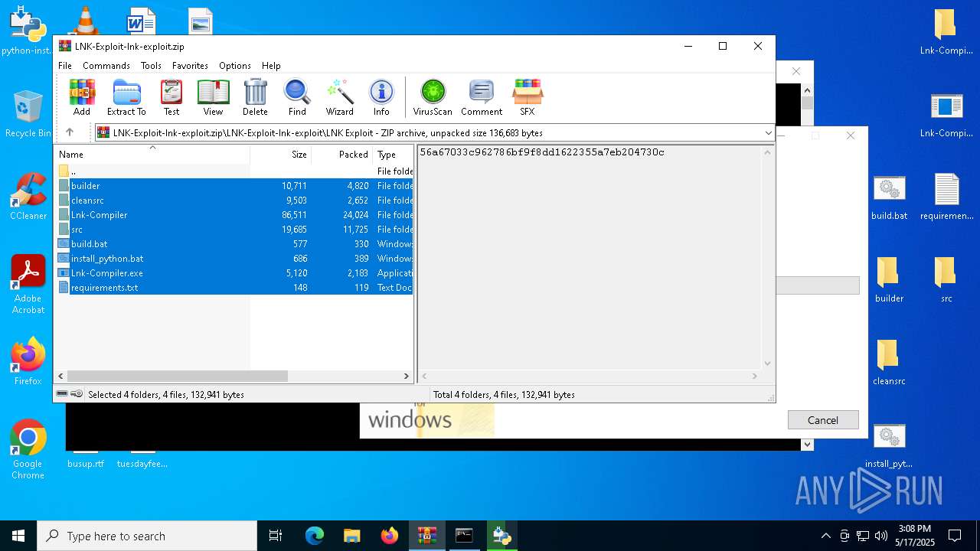
Task: Select install_python batch file on desktop
Action: [889, 445]
